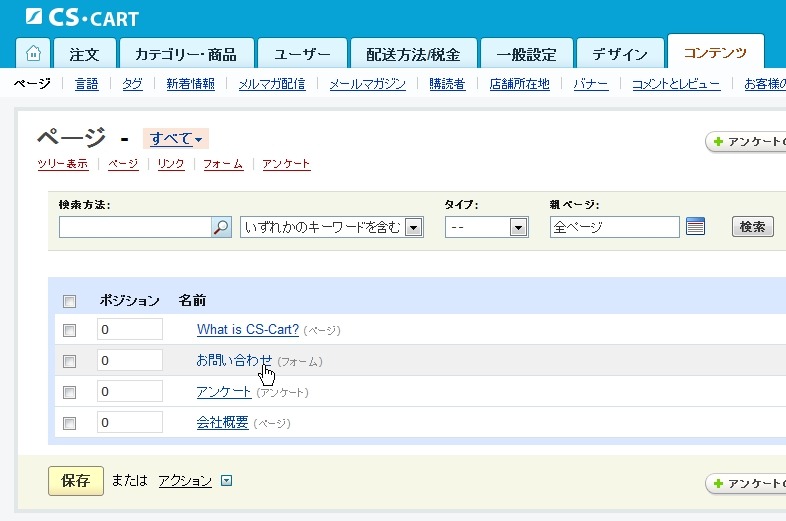Click the ツリー表示 link
Viewport: 786px width, 521px height.
(x=63, y=164)
